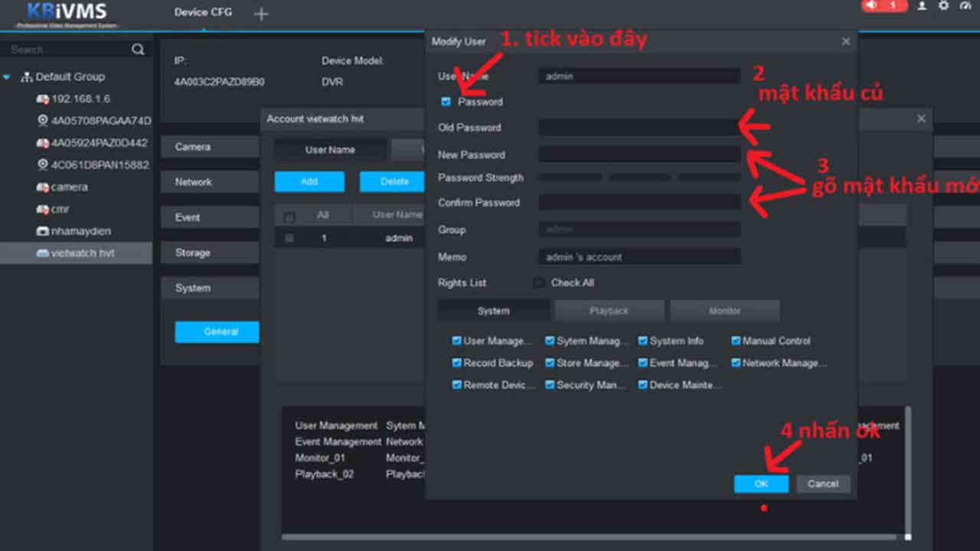Click the Memo field with admin 's account

pyautogui.click(x=639, y=257)
